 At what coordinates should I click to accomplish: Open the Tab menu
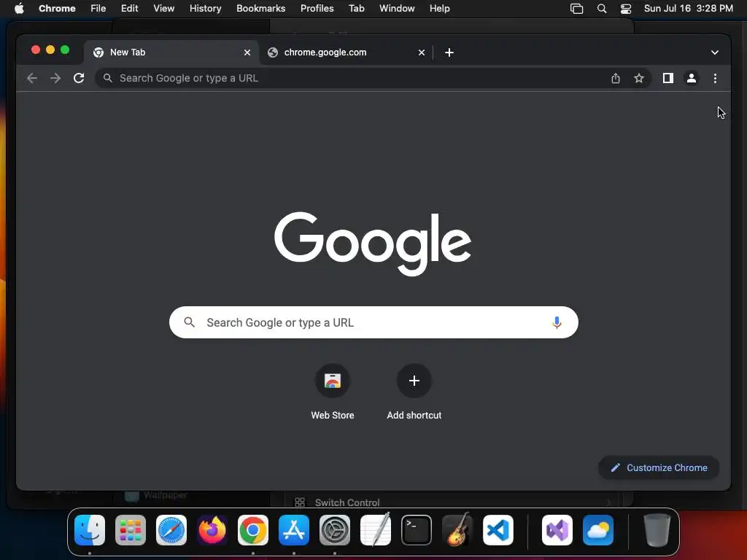tap(356, 9)
